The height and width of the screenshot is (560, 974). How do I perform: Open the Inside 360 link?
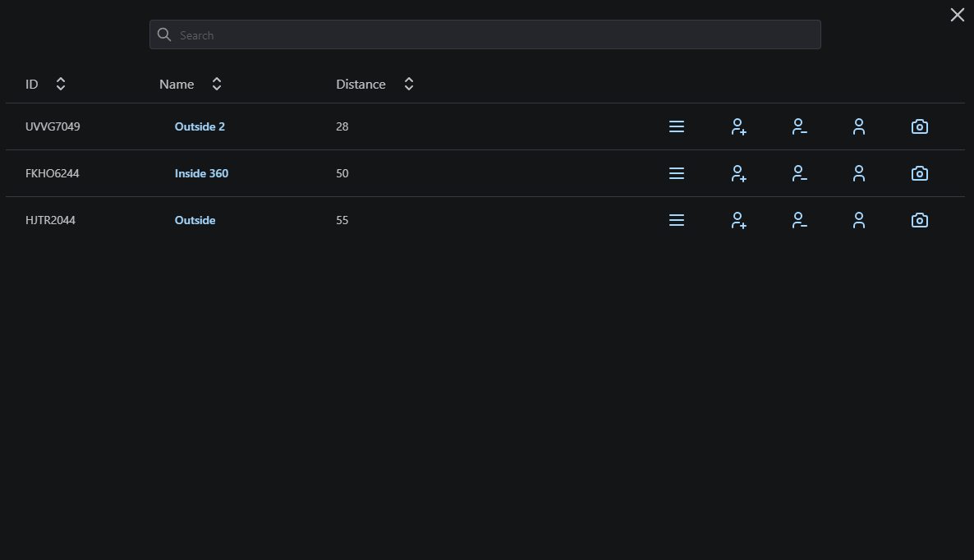tap(201, 173)
